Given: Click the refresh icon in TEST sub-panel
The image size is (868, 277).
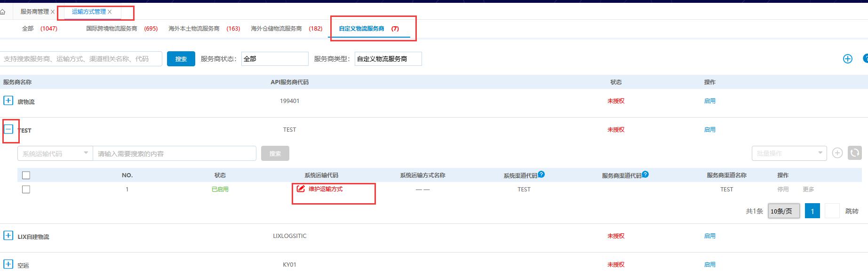Looking at the screenshot, I should coord(854,153).
